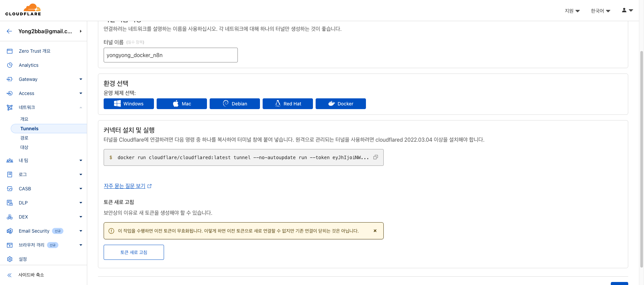Click the Cloudflare logo

[23, 10]
